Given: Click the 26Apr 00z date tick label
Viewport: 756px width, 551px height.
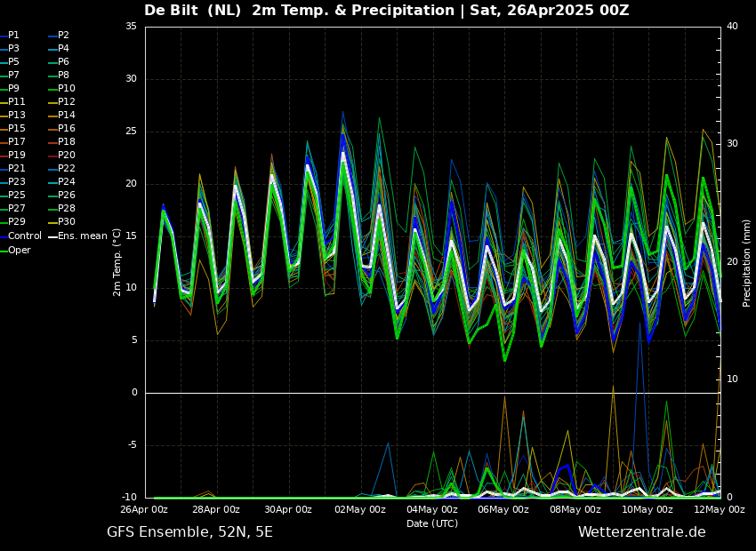Looking at the screenshot, I should pos(145,509).
